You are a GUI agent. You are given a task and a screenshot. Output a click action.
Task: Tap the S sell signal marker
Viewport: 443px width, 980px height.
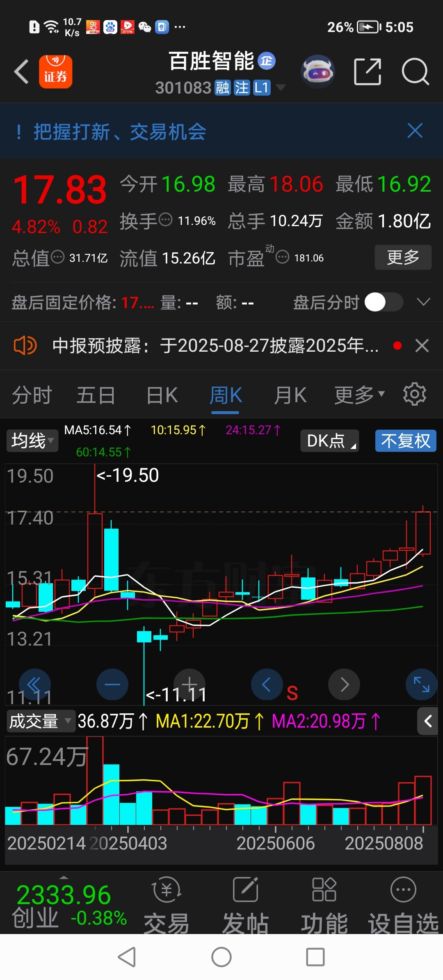(x=292, y=693)
